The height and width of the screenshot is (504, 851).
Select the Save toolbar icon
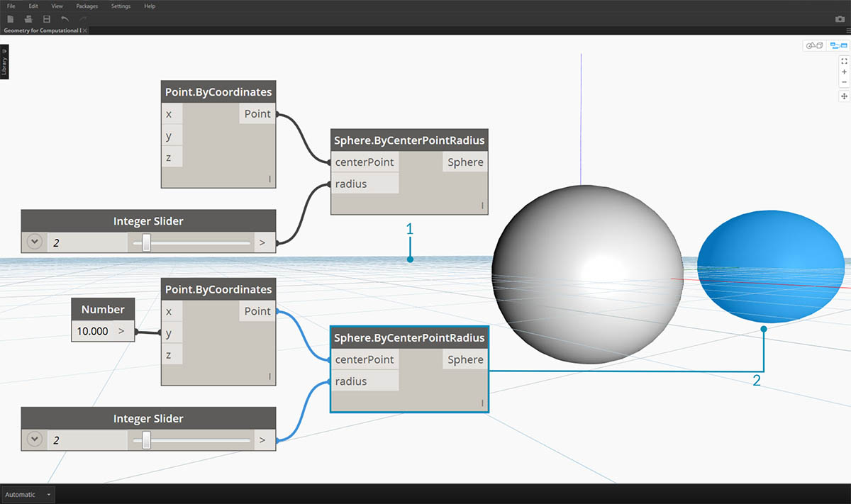45,19
